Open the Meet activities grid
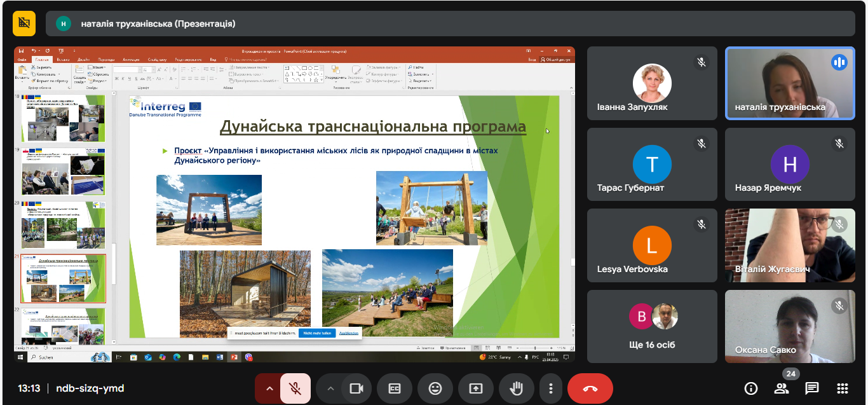The height and width of the screenshot is (405, 868). tap(843, 388)
